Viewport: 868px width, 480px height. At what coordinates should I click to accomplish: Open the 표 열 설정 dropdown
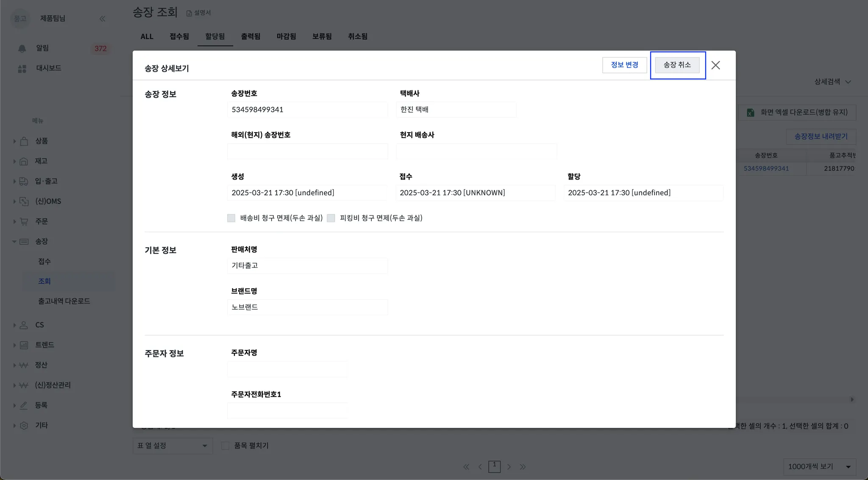coord(172,446)
